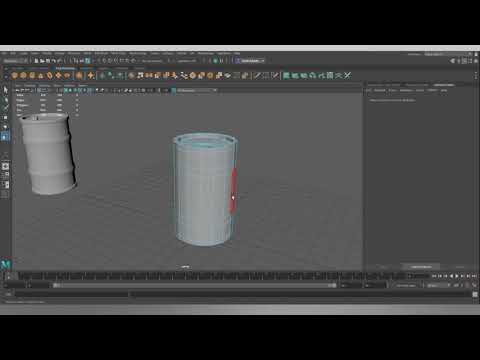This screenshot has width=480, height=360.
Task: Click the playback range slider bar
Action: (195, 285)
